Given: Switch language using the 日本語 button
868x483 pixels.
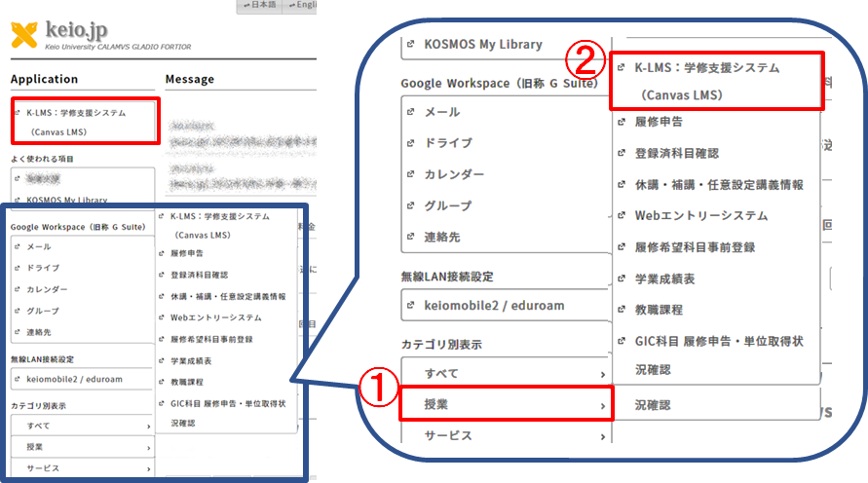Looking at the screenshot, I should pyautogui.click(x=257, y=6).
